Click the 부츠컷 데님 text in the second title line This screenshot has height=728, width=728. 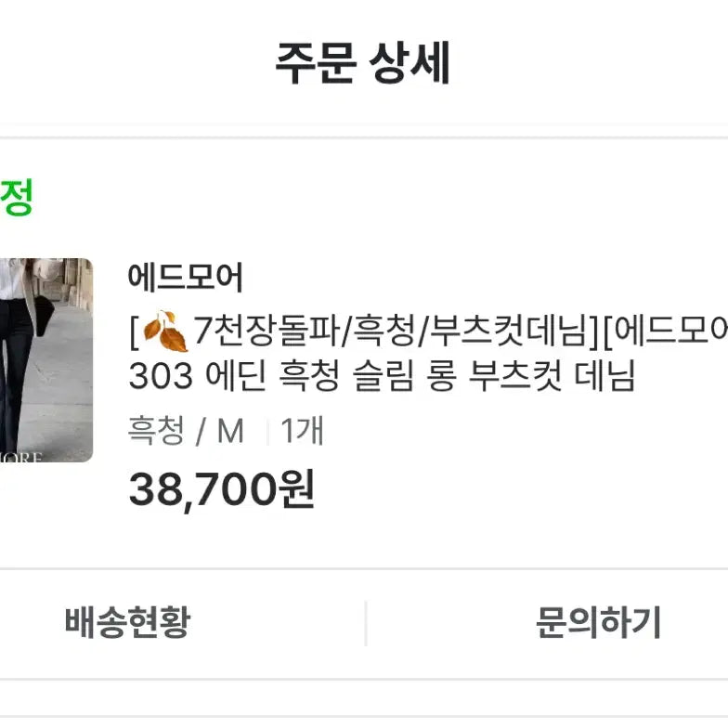[552, 375]
